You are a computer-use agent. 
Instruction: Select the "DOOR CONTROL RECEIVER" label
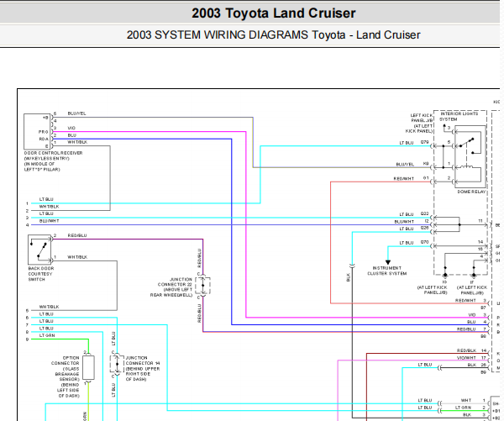coord(53,161)
